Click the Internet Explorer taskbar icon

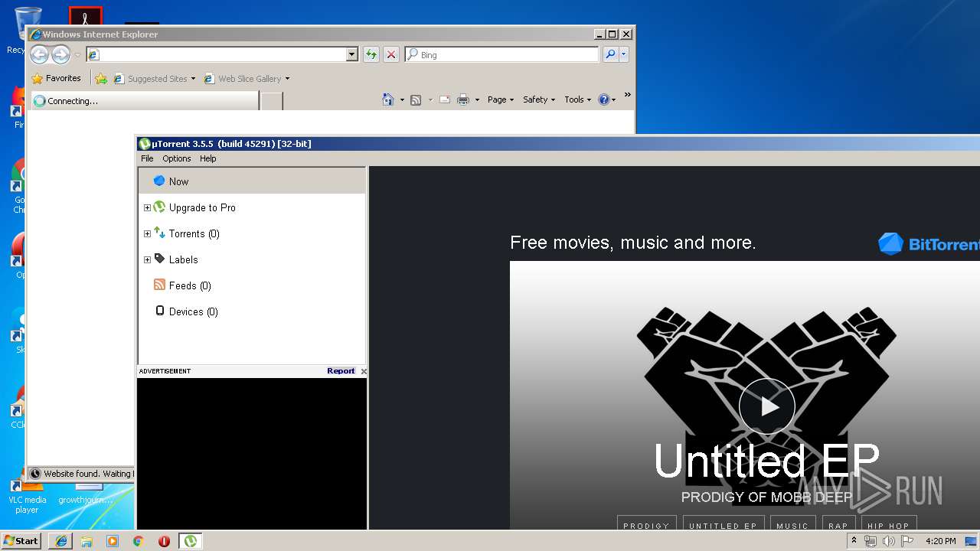pyautogui.click(x=61, y=540)
